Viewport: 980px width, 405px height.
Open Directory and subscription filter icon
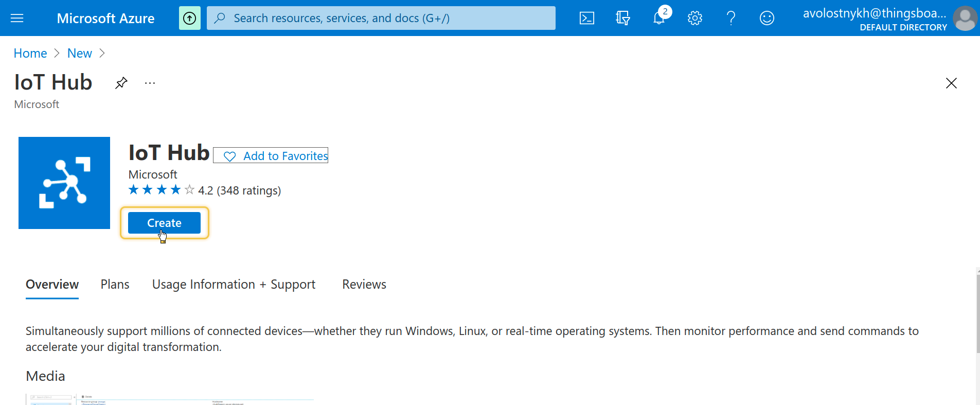[x=623, y=19]
